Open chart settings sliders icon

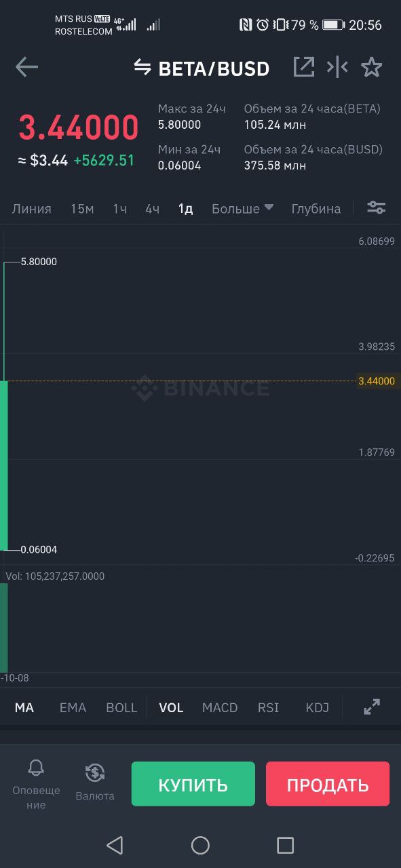tap(377, 208)
